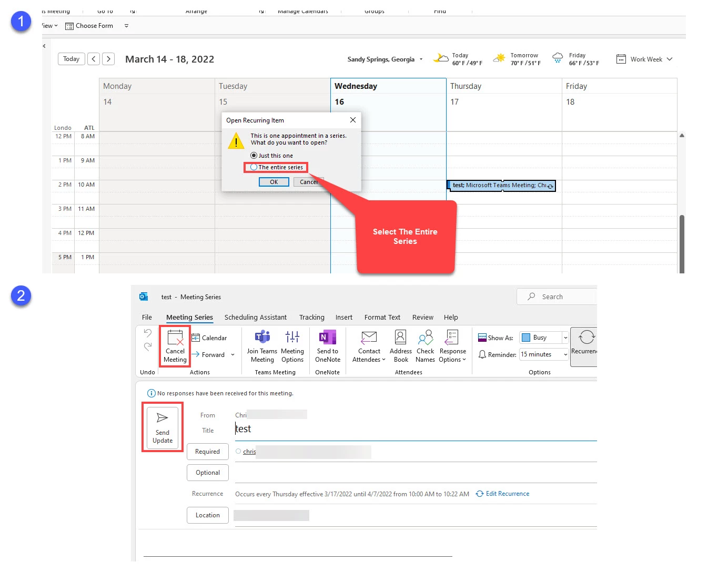
Task: Switch to Scheduling Assistant tab
Action: (255, 317)
